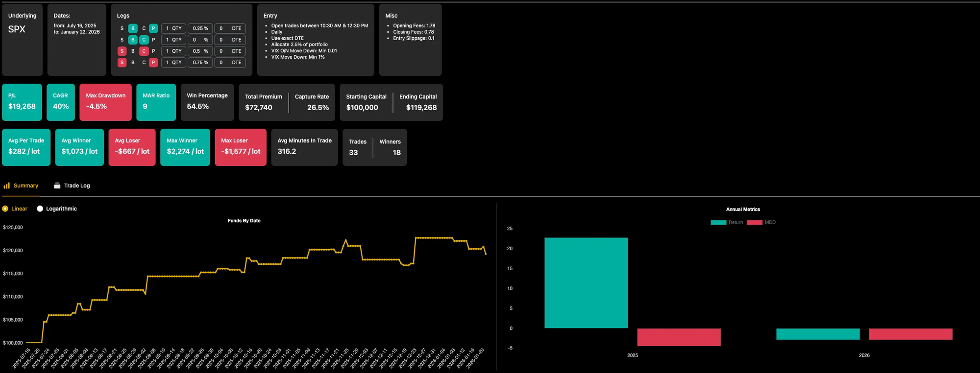Toggle MDD series in chart legend
Screen dimensions: 980x373
(x=761, y=222)
